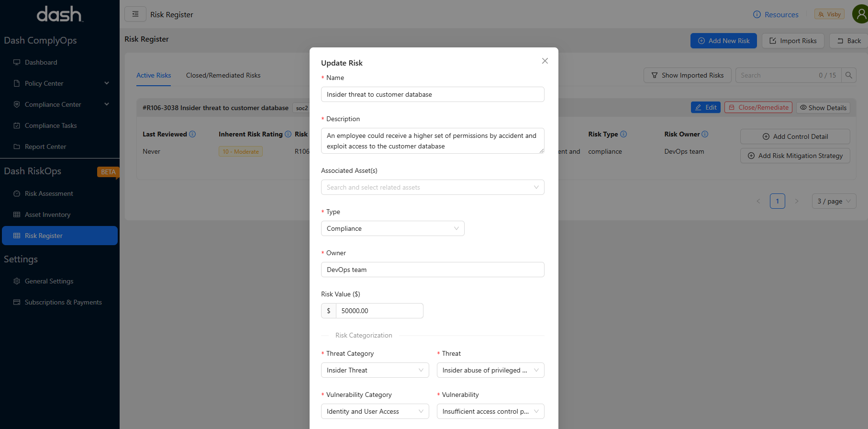Click info icon beside Inherent Risk Rating
Image resolution: width=868 pixels, height=429 pixels.
click(x=288, y=134)
